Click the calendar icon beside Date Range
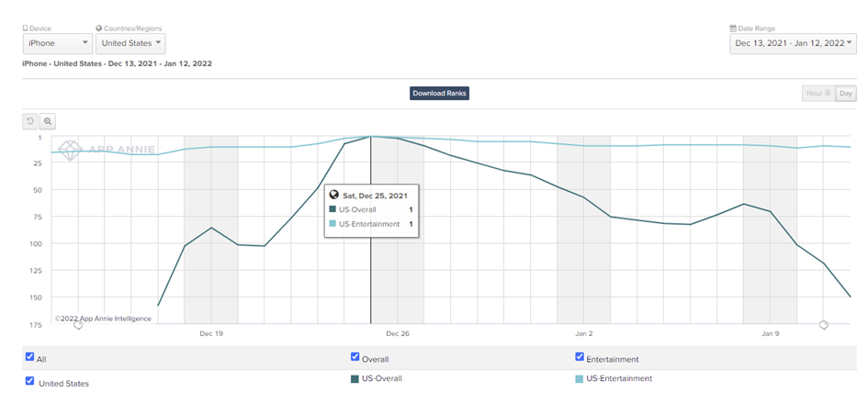 [733, 28]
